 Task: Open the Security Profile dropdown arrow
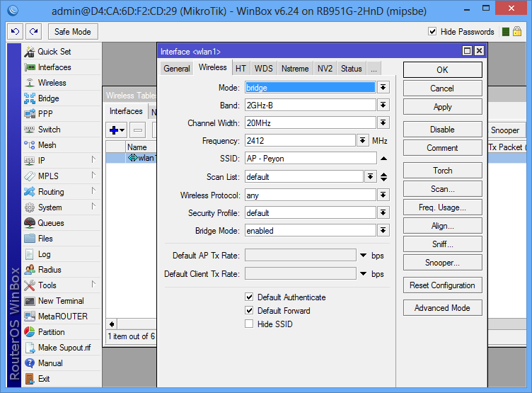(x=383, y=212)
